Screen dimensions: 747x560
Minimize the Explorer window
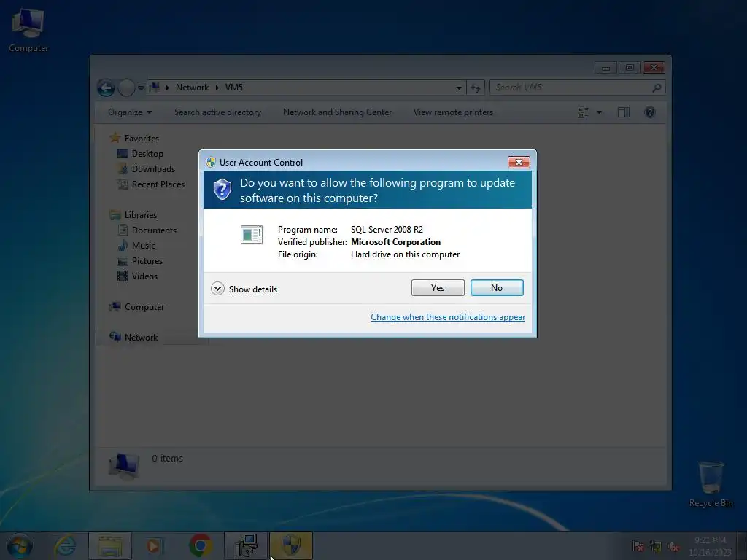[605, 68]
